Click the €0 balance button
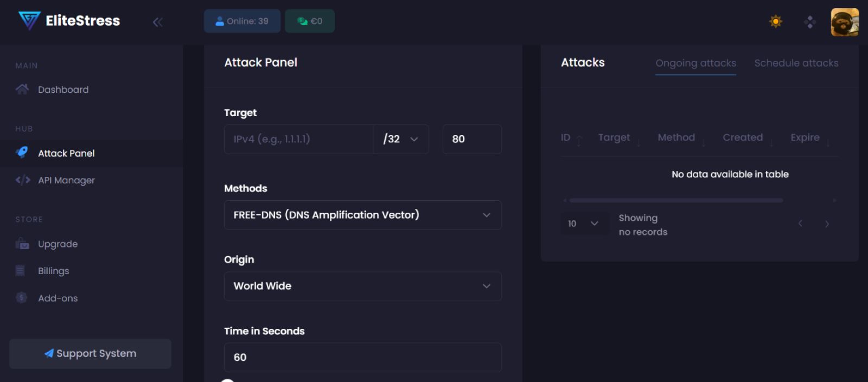The height and width of the screenshot is (382, 868). tap(310, 21)
